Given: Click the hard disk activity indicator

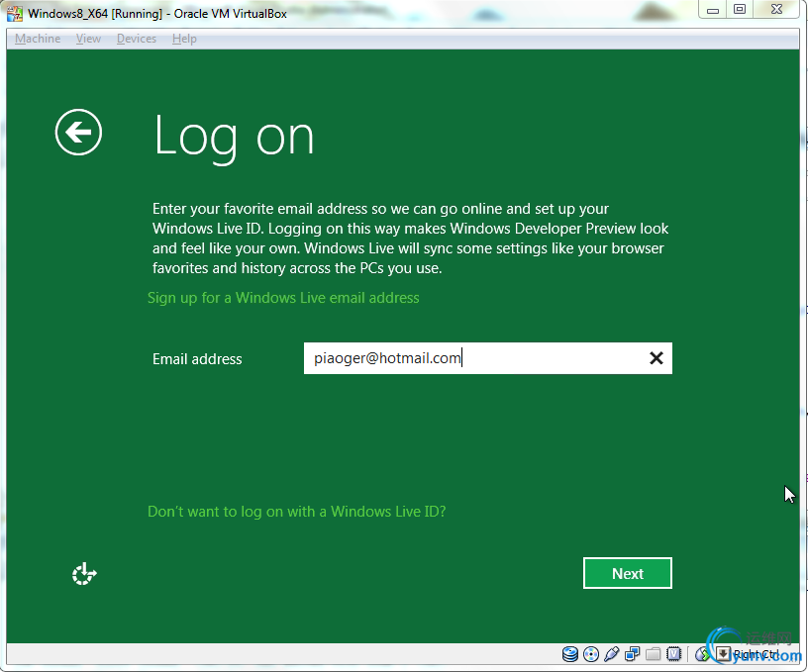Looking at the screenshot, I should 570,654.
